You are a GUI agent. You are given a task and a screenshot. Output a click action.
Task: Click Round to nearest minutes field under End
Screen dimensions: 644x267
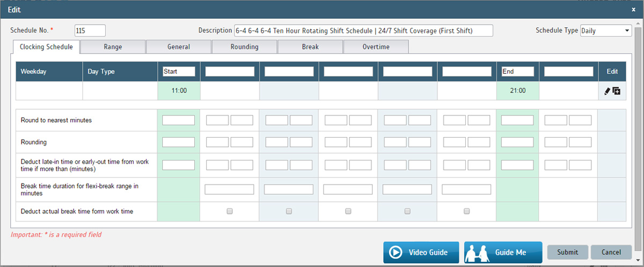[x=517, y=120]
